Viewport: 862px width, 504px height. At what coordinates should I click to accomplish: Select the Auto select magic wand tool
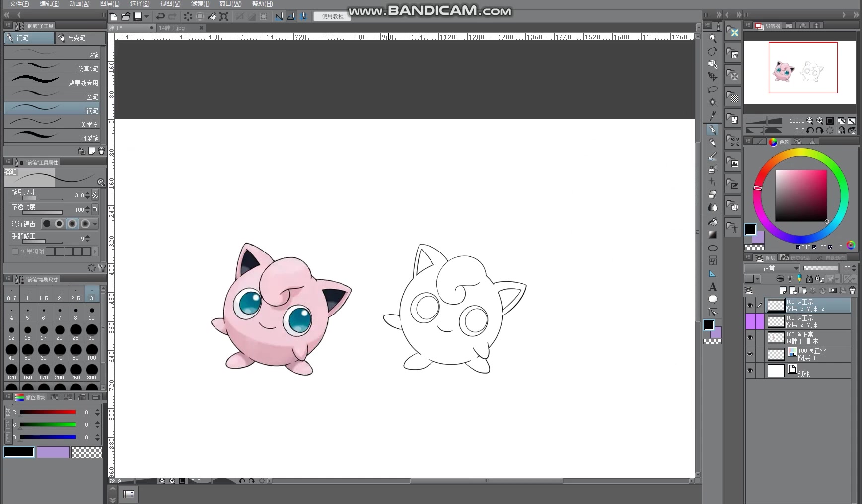712,103
